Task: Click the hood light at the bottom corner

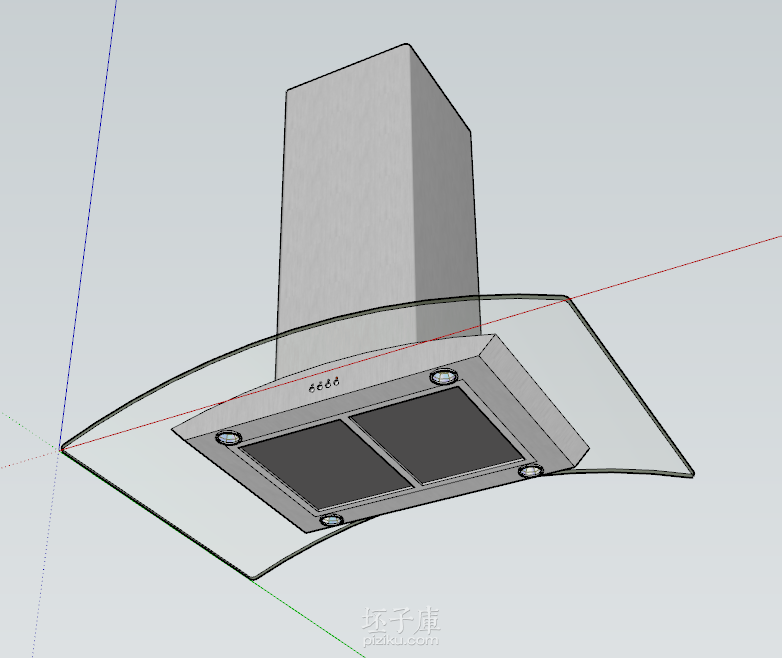Action: [331, 520]
